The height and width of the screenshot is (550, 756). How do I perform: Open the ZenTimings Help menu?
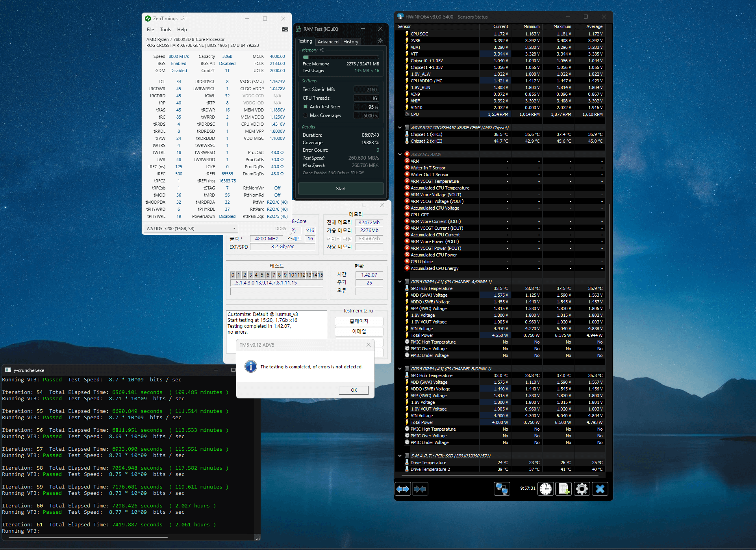tap(182, 30)
